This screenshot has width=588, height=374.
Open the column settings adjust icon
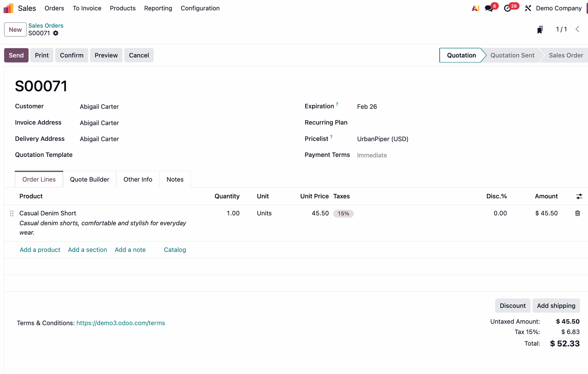579,196
